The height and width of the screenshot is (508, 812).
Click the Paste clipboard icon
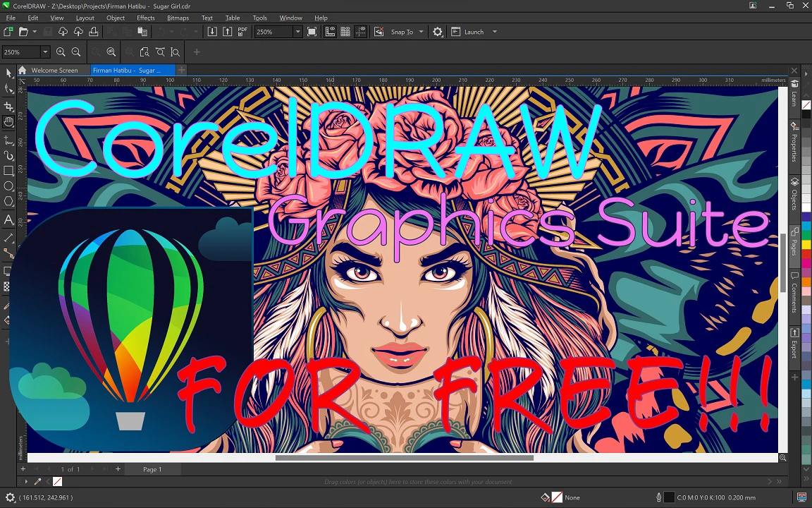pos(142,32)
